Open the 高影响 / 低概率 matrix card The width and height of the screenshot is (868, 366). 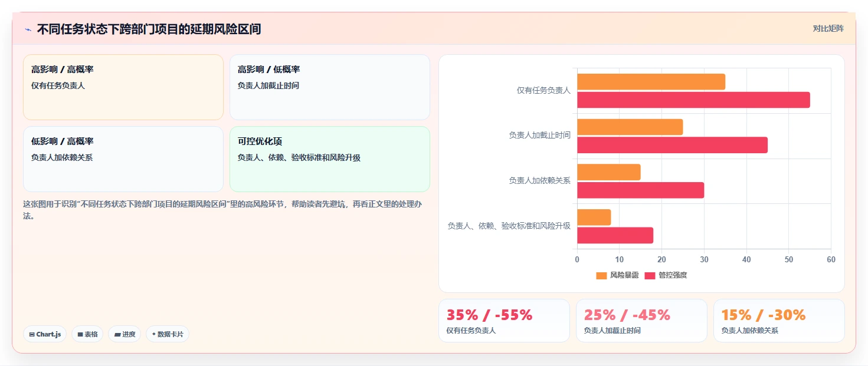(330, 87)
